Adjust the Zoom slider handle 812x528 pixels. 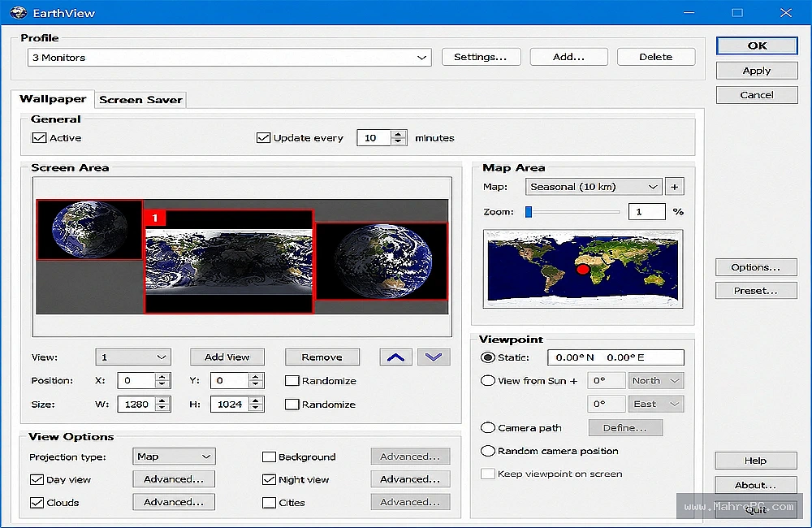pyautogui.click(x=529, y=212)
